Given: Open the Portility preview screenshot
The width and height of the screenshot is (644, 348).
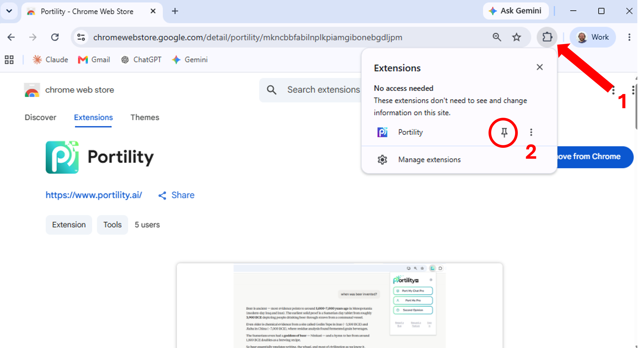Looking at the screenshot, I should (x=339, y=305).
